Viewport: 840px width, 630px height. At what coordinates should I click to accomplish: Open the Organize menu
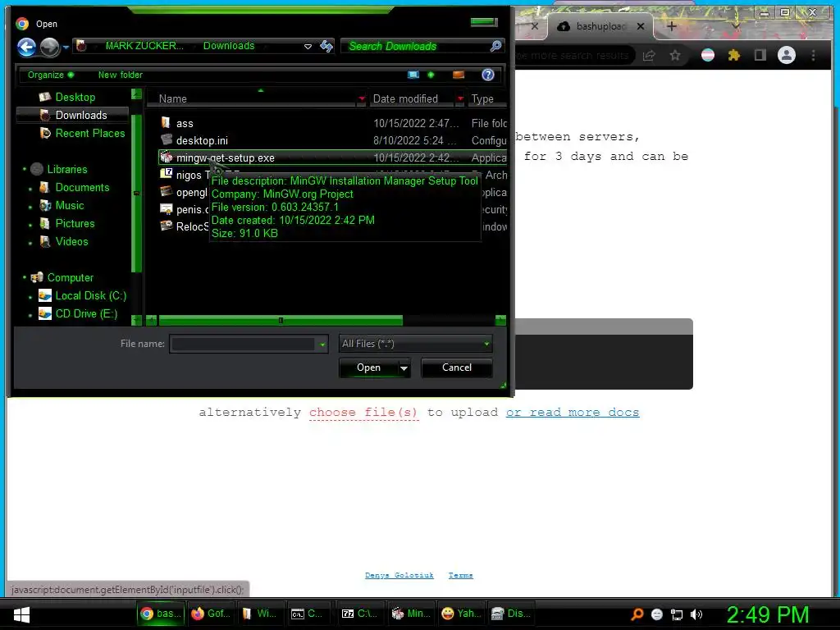click(50, 75)
